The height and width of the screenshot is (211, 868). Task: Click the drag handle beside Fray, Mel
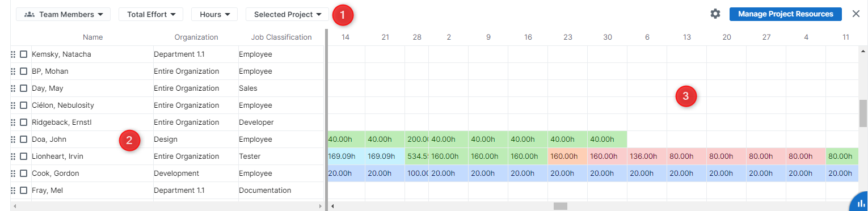point(13,191)
